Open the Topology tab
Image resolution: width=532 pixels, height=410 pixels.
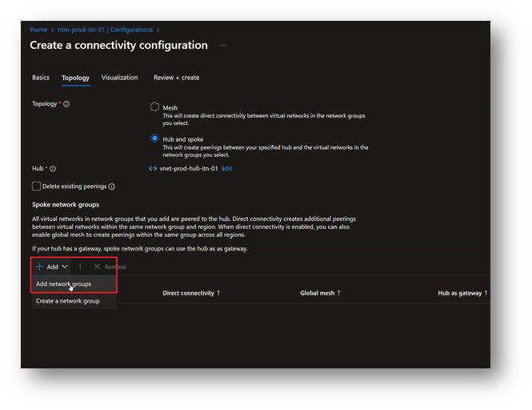(x=76, y=78)
